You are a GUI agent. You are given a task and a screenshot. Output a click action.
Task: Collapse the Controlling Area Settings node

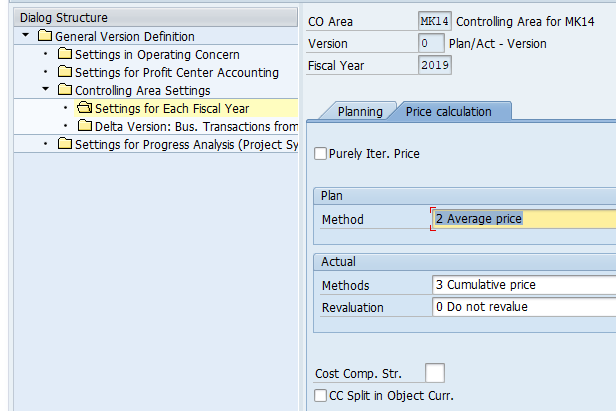click(45, 90)
